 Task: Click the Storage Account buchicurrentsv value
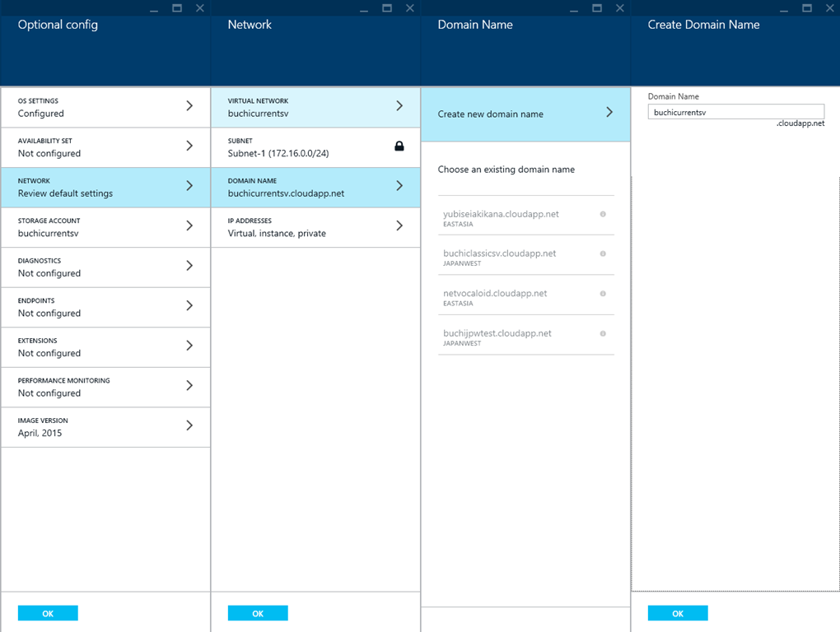click(x=49, y=234)
